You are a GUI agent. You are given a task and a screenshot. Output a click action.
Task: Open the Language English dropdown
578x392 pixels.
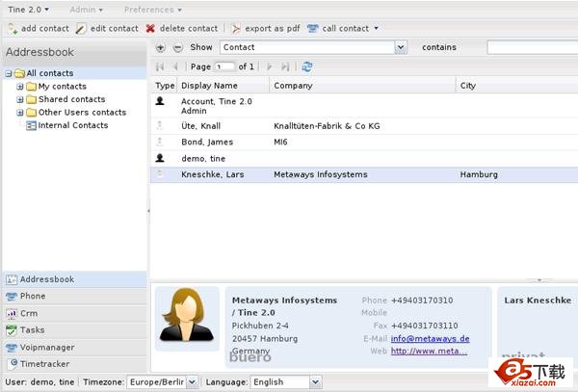point(315,382)
